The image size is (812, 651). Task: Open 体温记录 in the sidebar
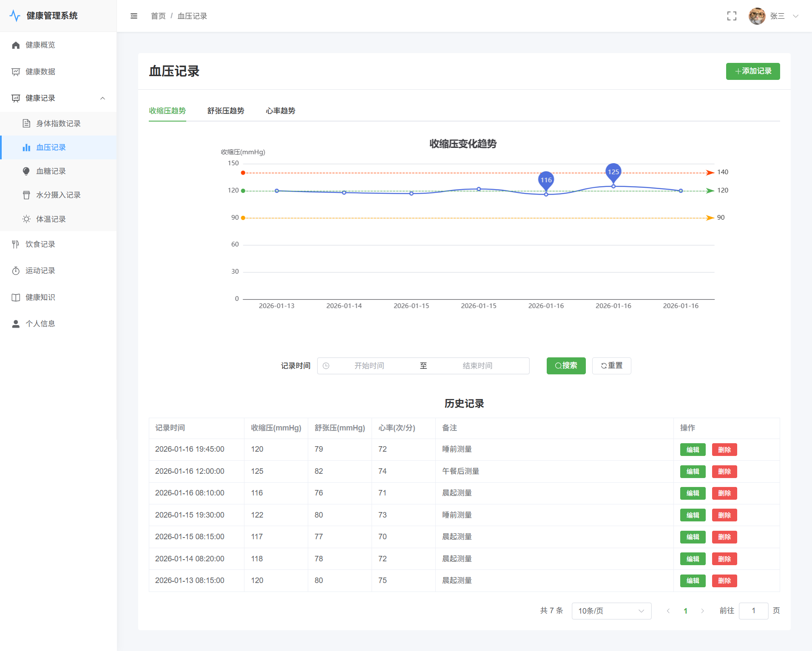[x=51, y=219]
